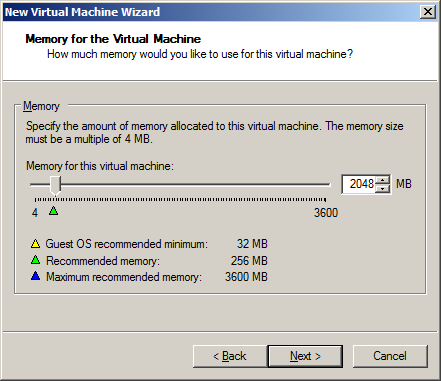Click the 4 minimum label under the slider
Viewport: 441px width, 381px height.
35,213
